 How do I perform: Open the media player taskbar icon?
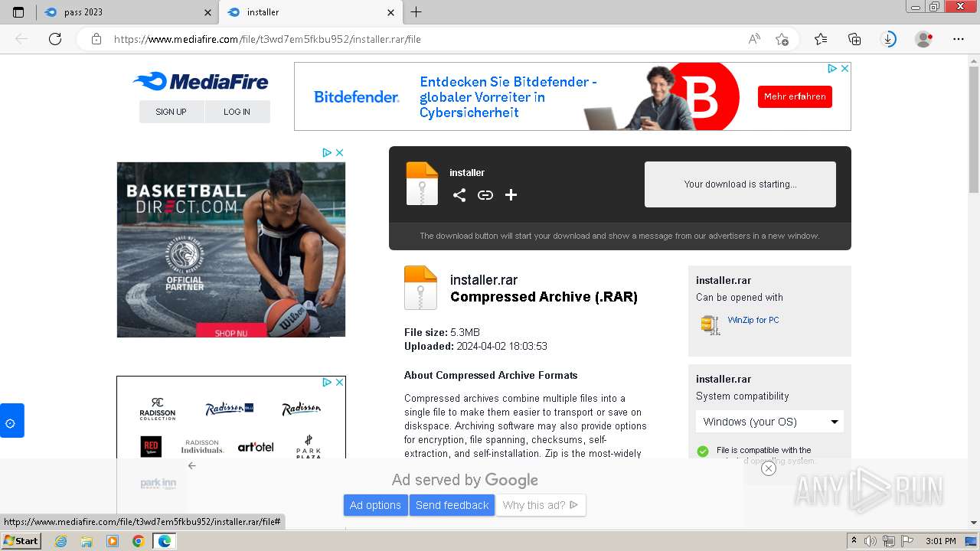click(x=113, y=541)
